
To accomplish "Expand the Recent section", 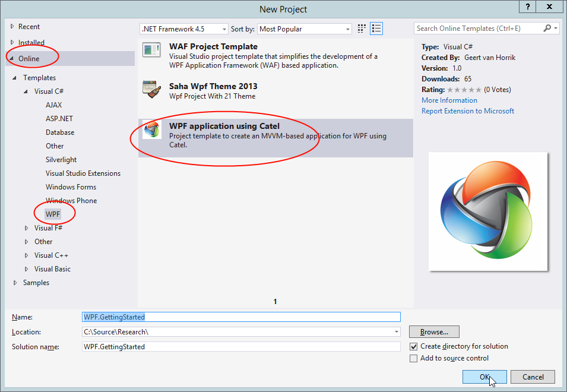I will (12, 26).
